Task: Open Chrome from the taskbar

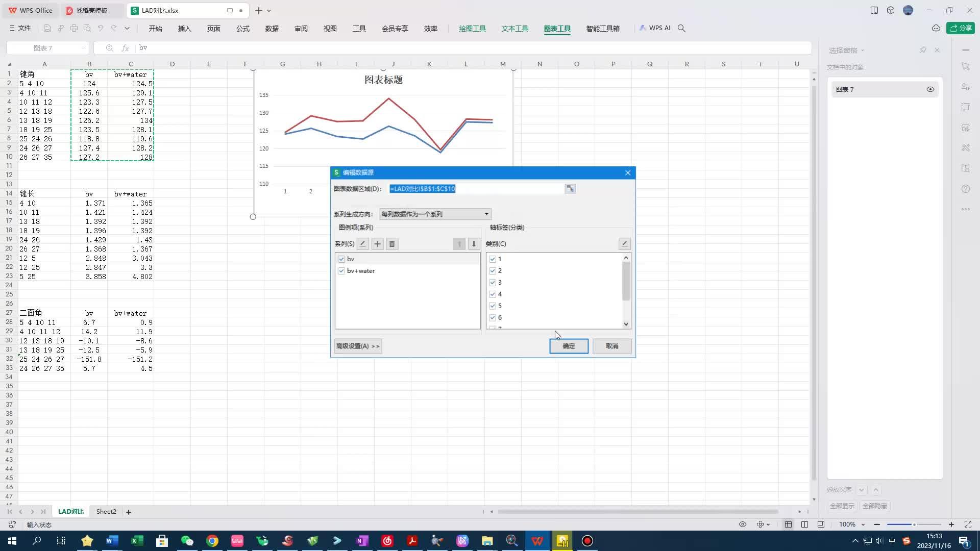Action: coord(212,541)
